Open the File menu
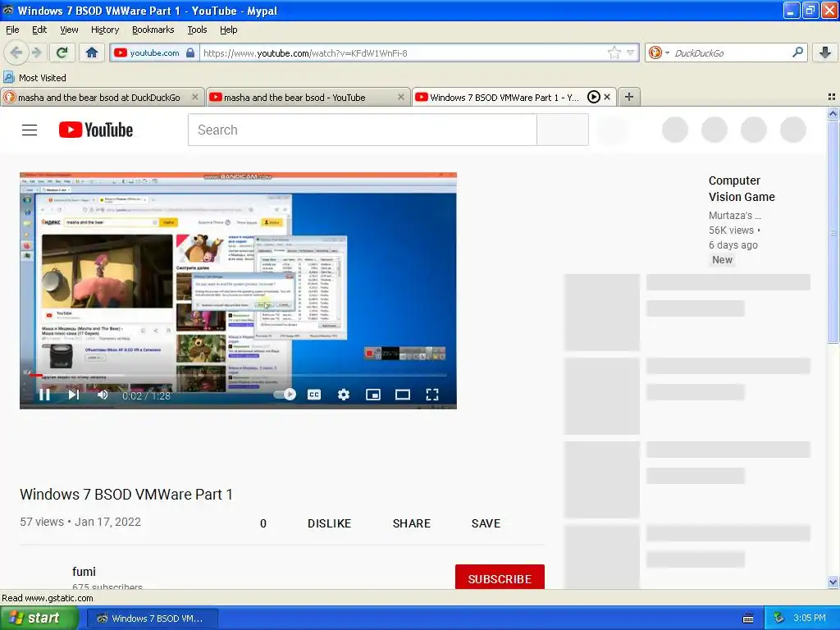840x630 pixels. coord(12,30)
